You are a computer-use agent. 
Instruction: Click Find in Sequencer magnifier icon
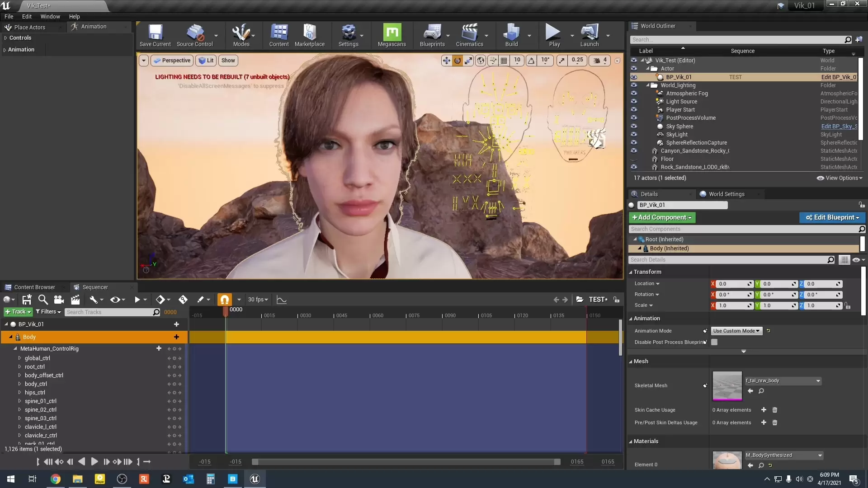pos(43,300)
